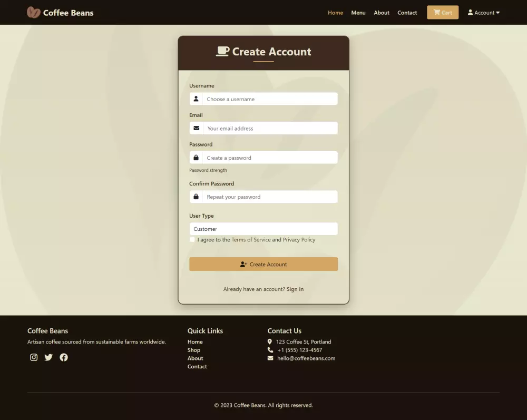Click the hello@coffeebeans.com email text

(306, 358)
